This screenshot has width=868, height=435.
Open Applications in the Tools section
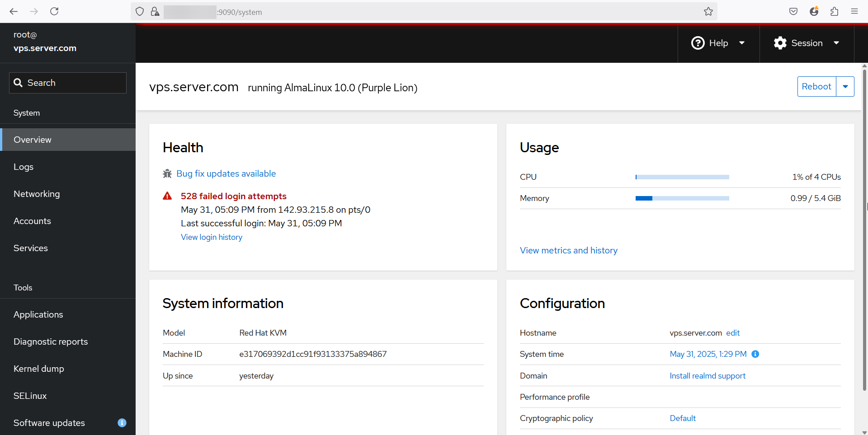(x=68, y=314)
